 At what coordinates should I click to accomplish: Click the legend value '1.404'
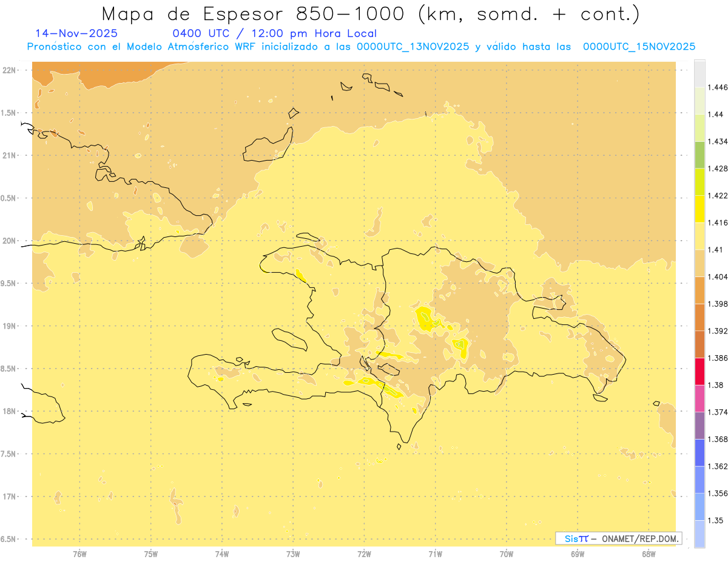(x=718, y=276)
